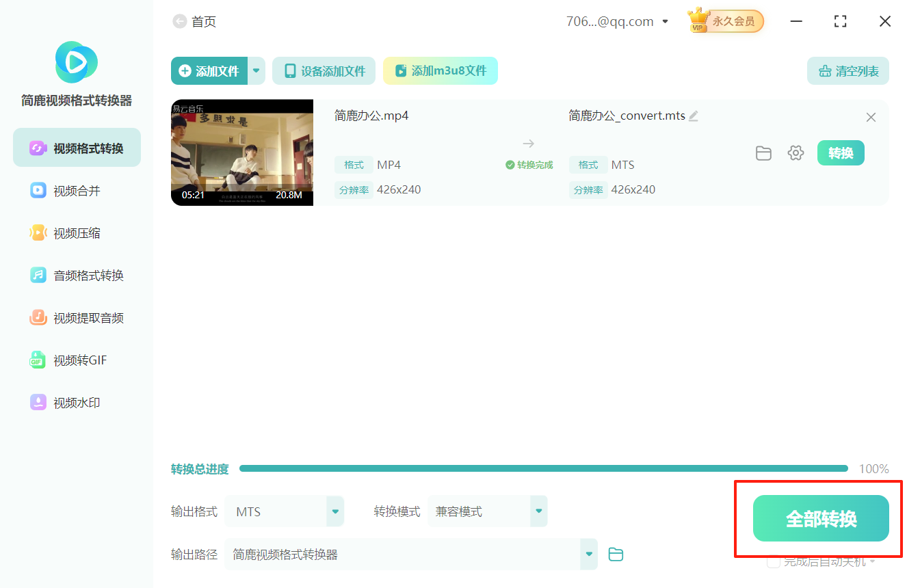Open the 视频合并 video merge tool

tap(76, 190)
